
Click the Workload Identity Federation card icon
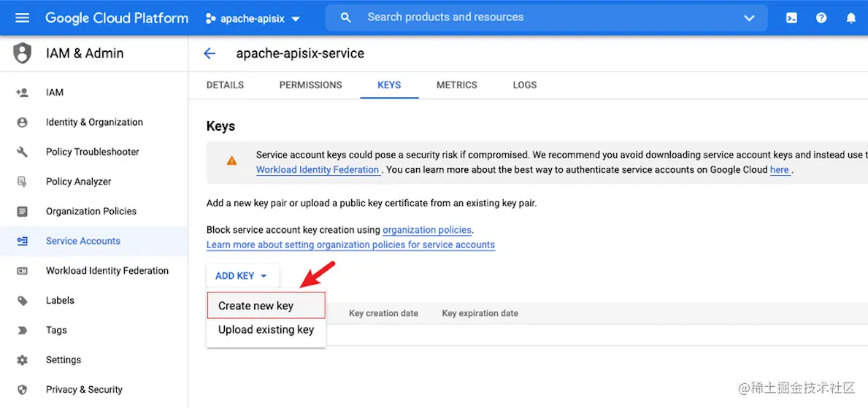point(22,271)
